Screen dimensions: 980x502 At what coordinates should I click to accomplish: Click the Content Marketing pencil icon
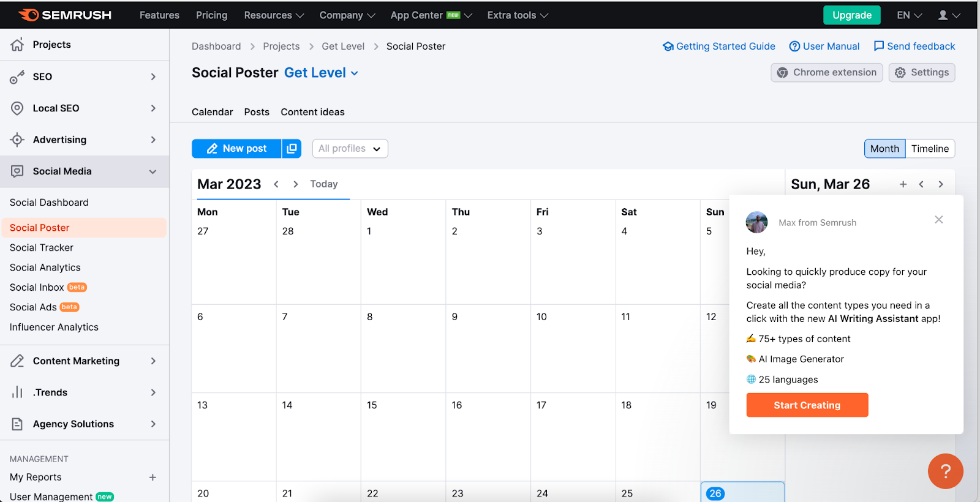pyautogui.click(x=17, y=361)
